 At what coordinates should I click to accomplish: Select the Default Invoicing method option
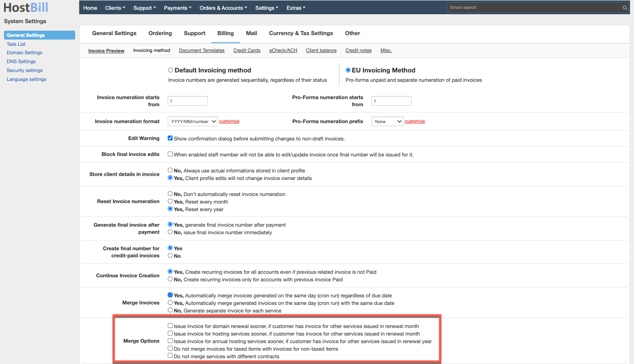pos(170,70)
